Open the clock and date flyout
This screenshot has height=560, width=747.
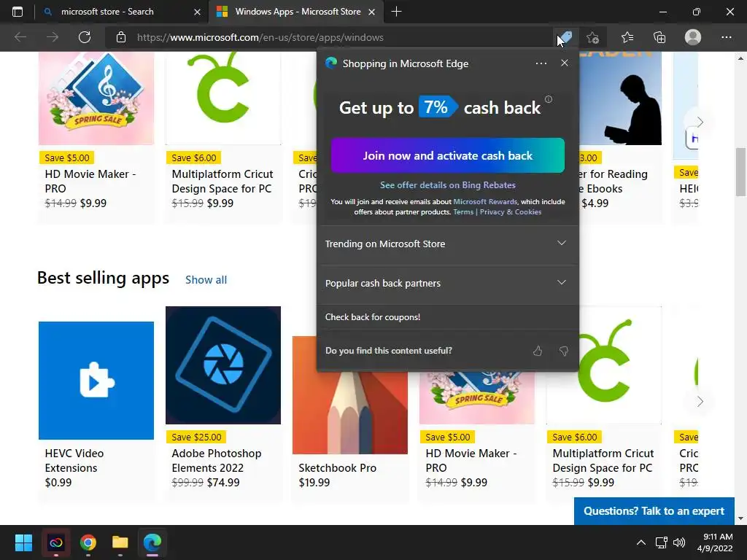[715, 542]
